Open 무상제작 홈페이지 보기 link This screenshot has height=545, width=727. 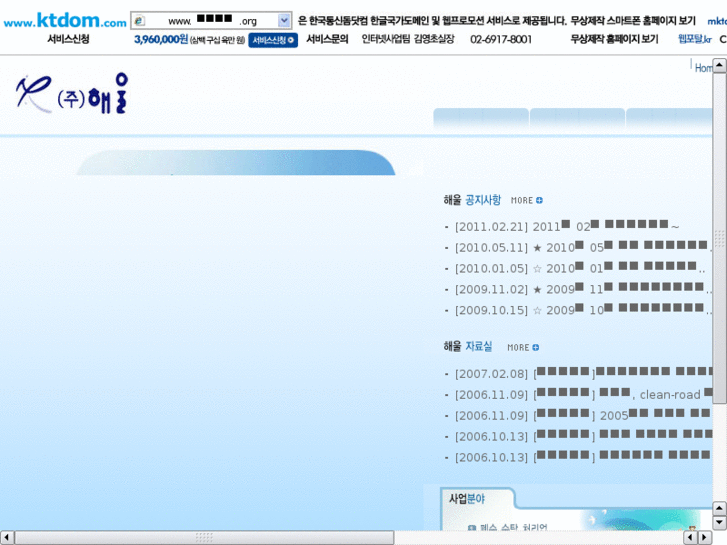pyautogui.click(x=614, y=39)
